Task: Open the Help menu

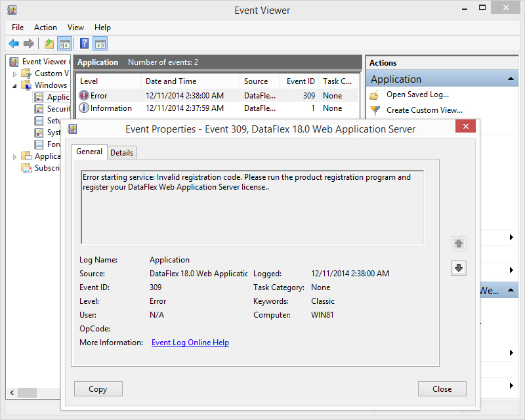Action: click(102, 28)
